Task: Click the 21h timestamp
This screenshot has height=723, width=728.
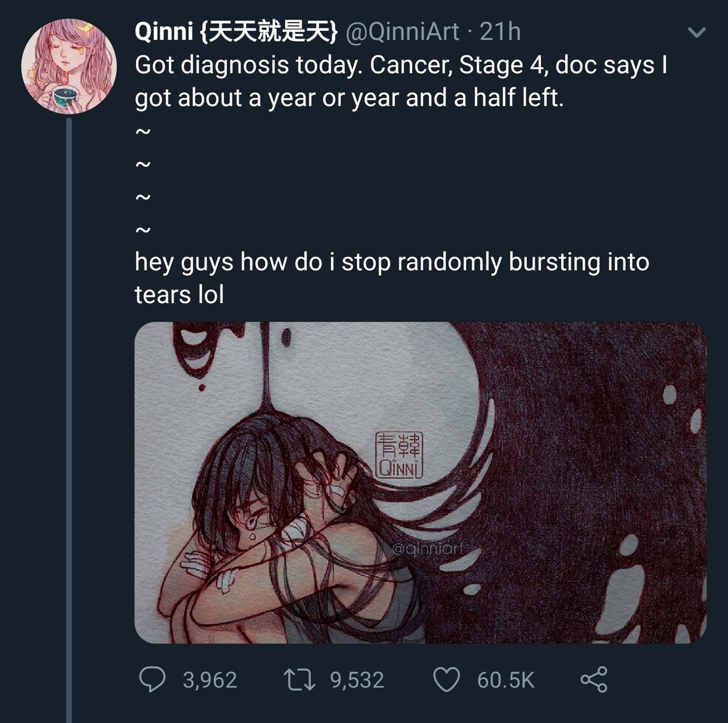Action: (500, 32)
